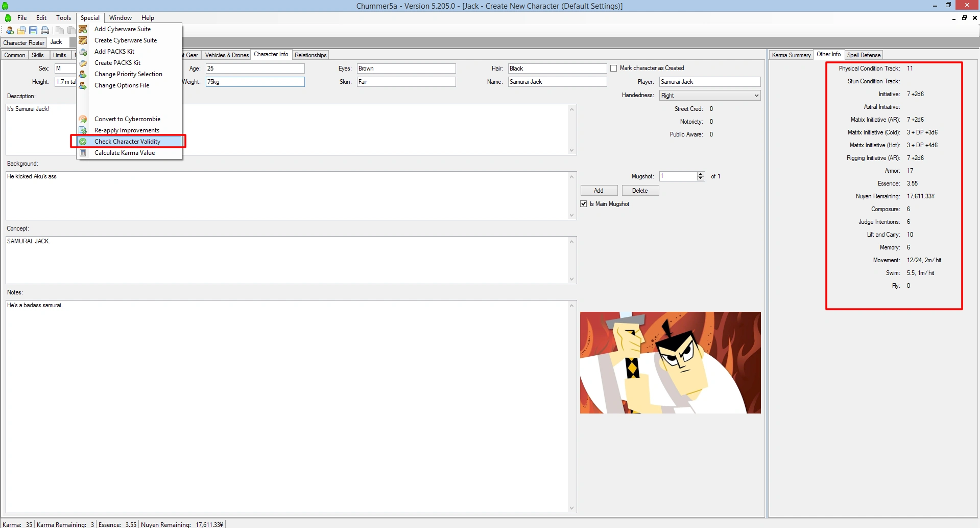
Task: Click into the Age field
Action: pos(255,68)
